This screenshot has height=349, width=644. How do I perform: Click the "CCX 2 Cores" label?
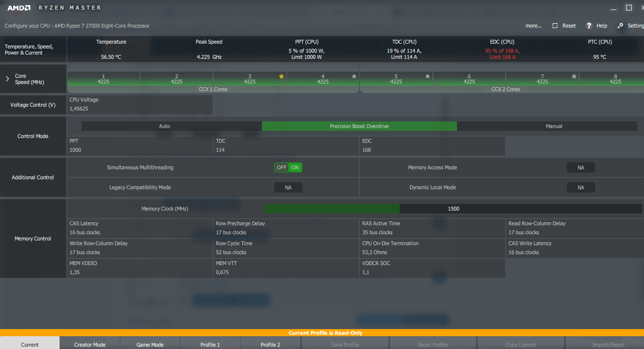(x=506, y=89)
